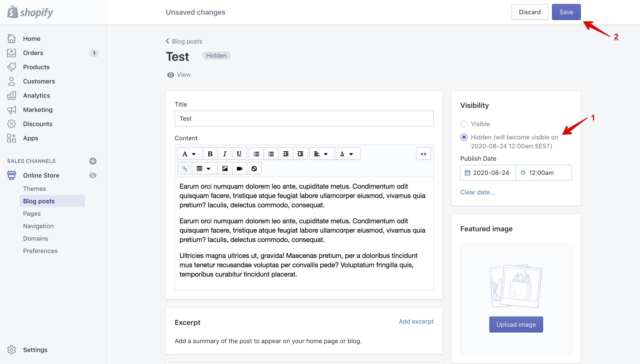Open Apps in the sidebar
Viewport: 640px width, 364px height.
tap(30, 138)
